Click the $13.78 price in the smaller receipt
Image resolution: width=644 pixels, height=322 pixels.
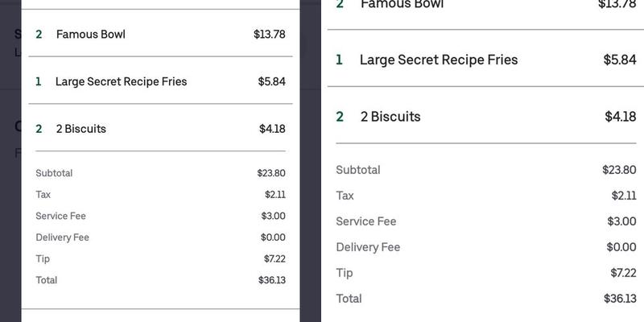coord(269,35)
